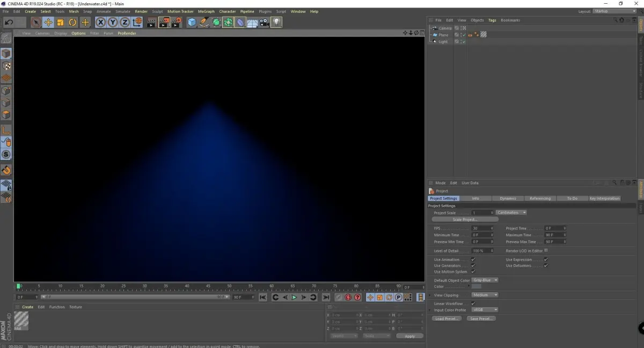Toggle Linear Workflow checkbox

point(473,303)
